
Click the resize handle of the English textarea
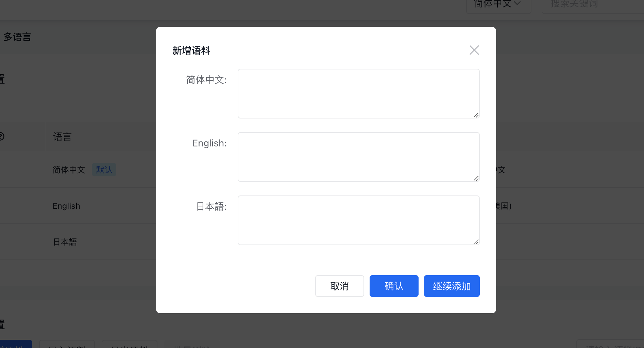[x=476, y=179]
